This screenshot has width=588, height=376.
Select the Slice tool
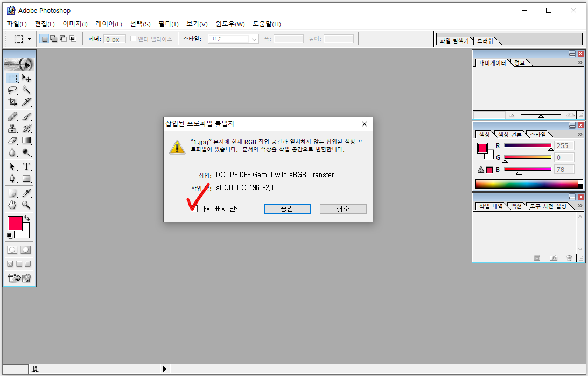point(26,102)
